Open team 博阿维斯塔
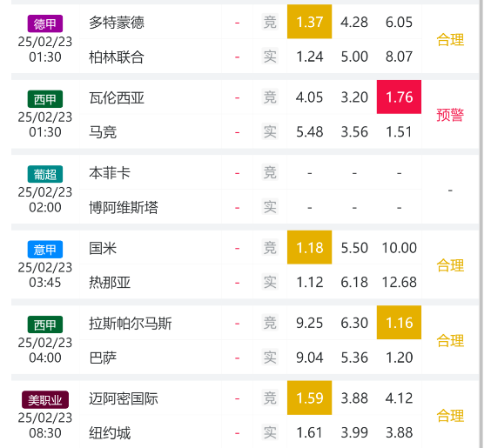The width and height of the screenshot is (491, 448). tap(124, 207)
